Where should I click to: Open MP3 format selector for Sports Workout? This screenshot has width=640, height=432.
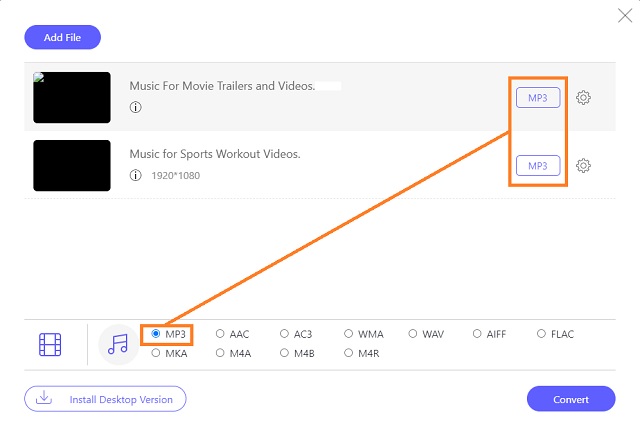(x=538, y=166)
